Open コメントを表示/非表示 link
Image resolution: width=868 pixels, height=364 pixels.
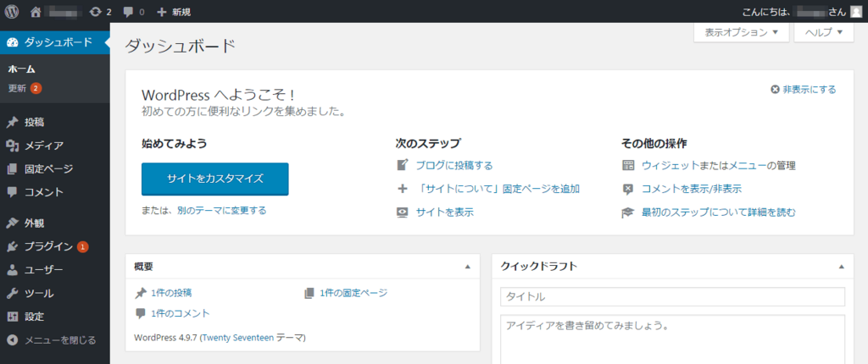click(x=692, y=189)
